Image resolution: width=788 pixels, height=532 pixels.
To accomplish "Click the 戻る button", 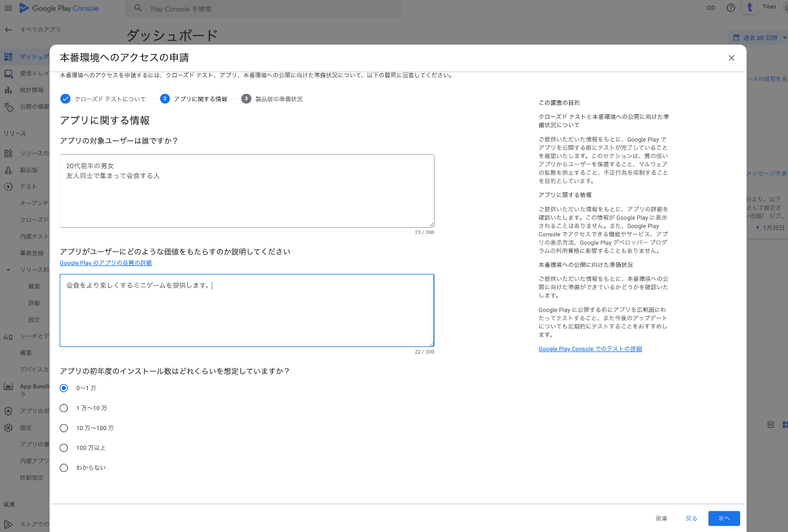I will [x=691, y=519].
